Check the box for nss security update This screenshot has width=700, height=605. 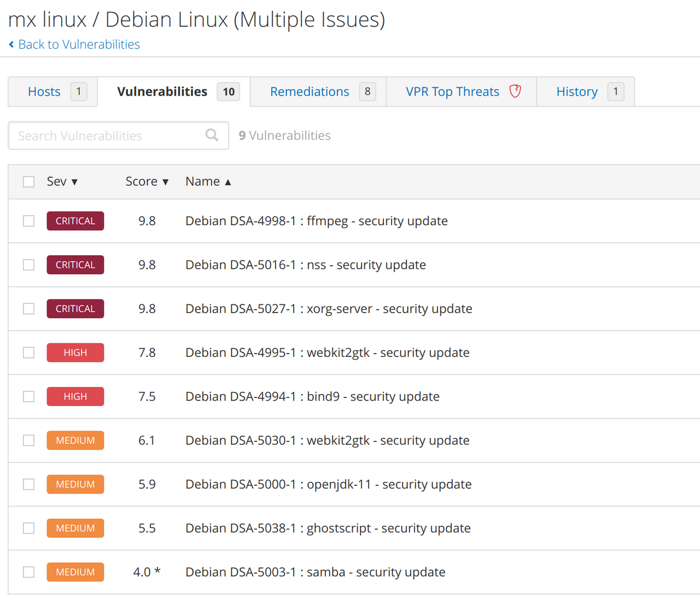click(28, 265)
